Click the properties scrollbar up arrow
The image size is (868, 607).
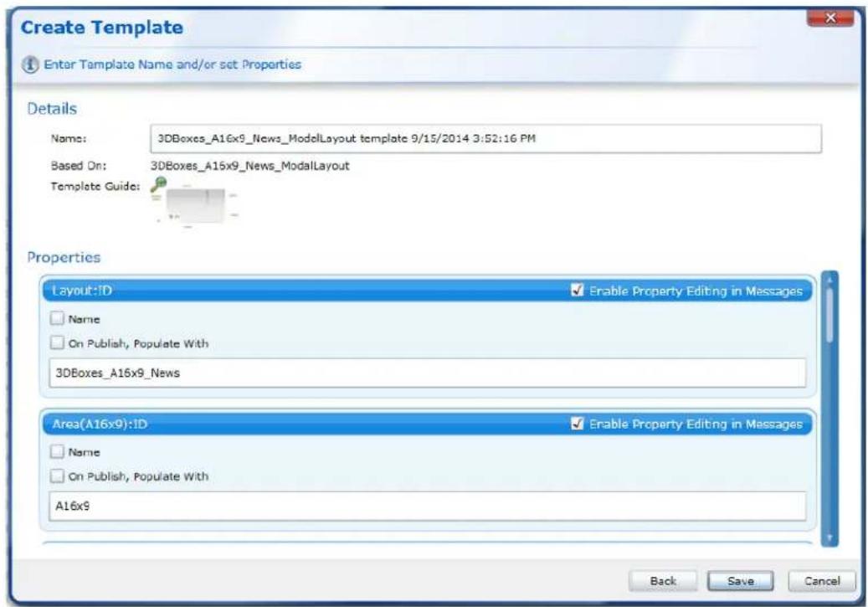(829, 280)
